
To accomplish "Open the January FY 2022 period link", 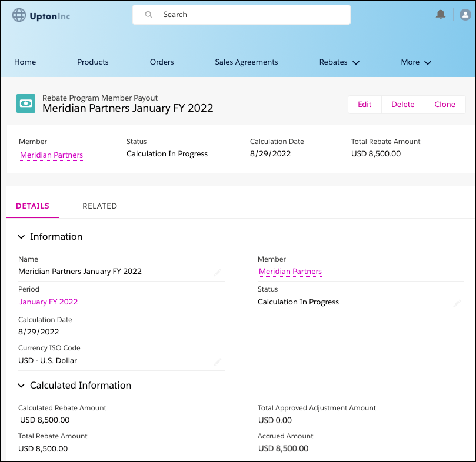I will (x=49, y=302).
